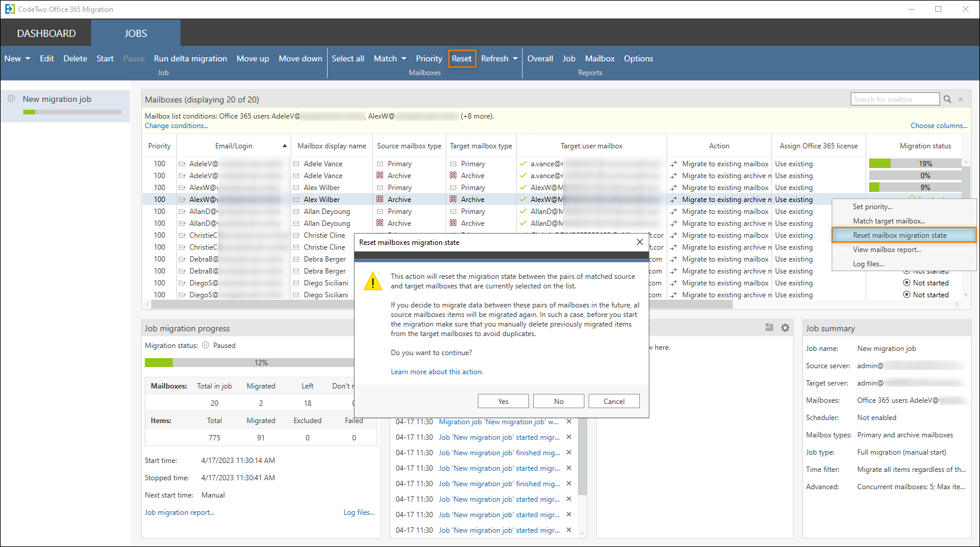The height and width of the screenshot is (547, 980).
Task: Open Log files... from the context menu
Action: [x=903, y=264]
